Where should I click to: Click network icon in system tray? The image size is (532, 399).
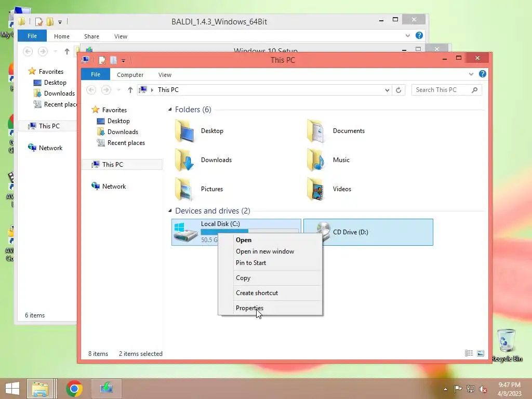pyautogui.click(x=471, y=389)
